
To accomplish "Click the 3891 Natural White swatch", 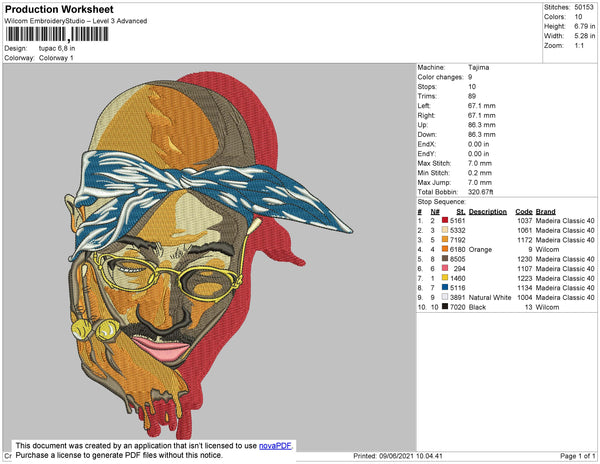I will pos(445,297).
